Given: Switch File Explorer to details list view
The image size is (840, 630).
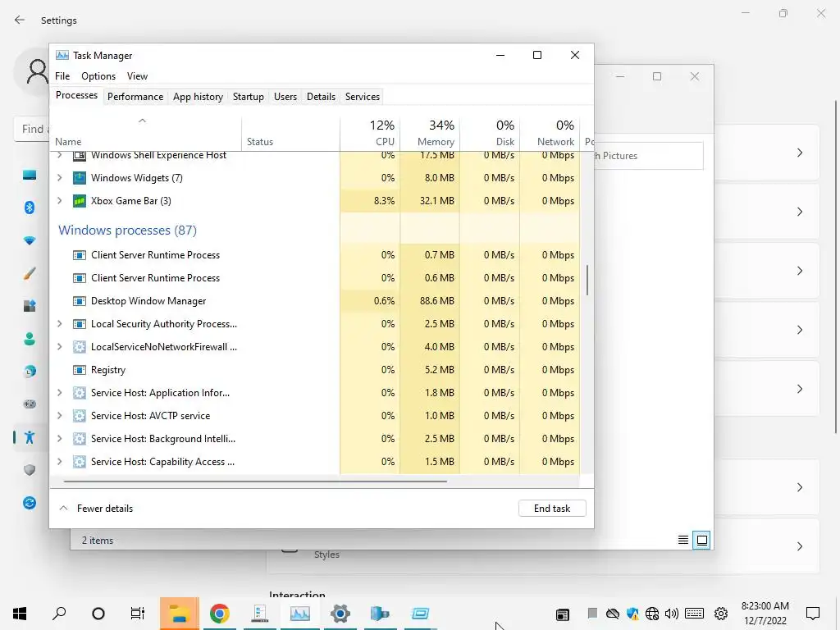Looking at the screenshot, I should 683,540.
